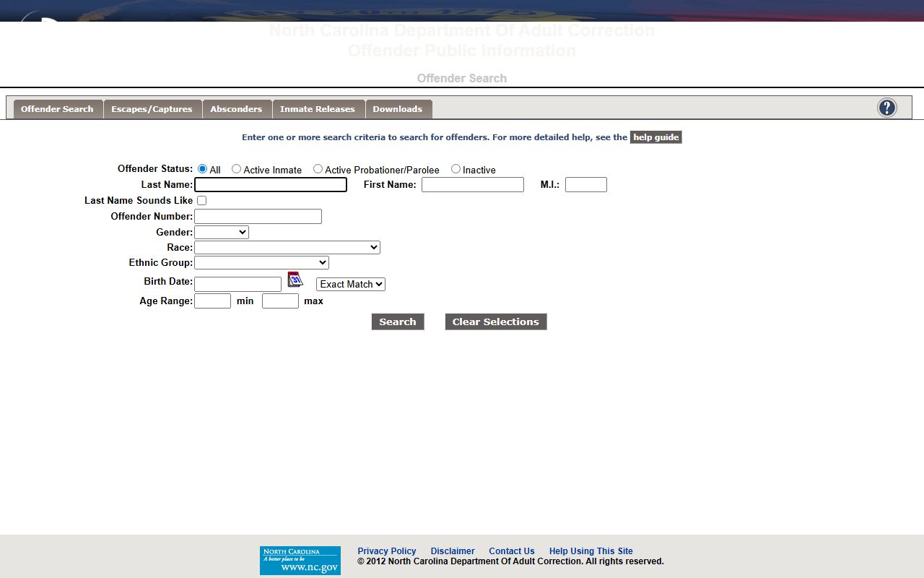Open the help guide link
Screen dimensions: 924x578
[x=656, y=137]
